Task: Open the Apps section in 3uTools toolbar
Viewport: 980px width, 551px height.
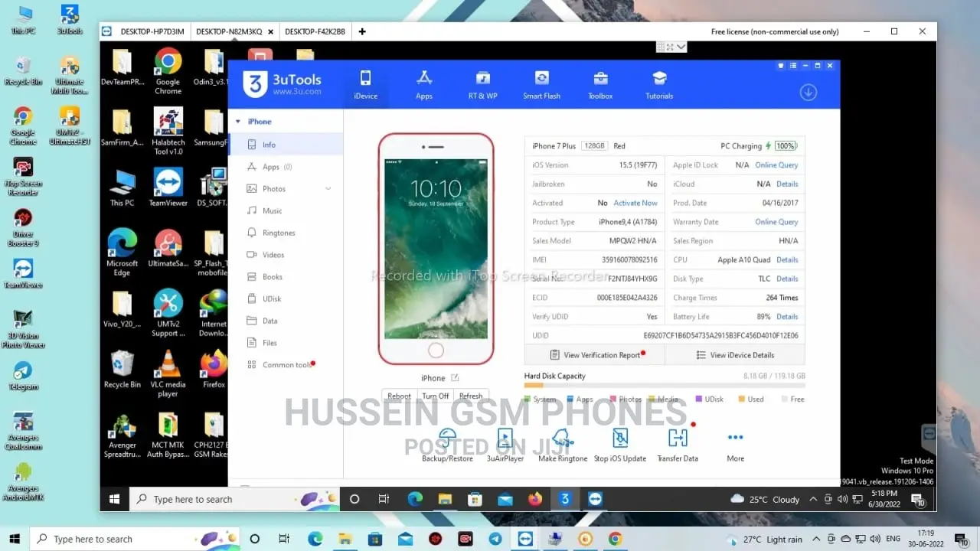Action: [424, 84]
